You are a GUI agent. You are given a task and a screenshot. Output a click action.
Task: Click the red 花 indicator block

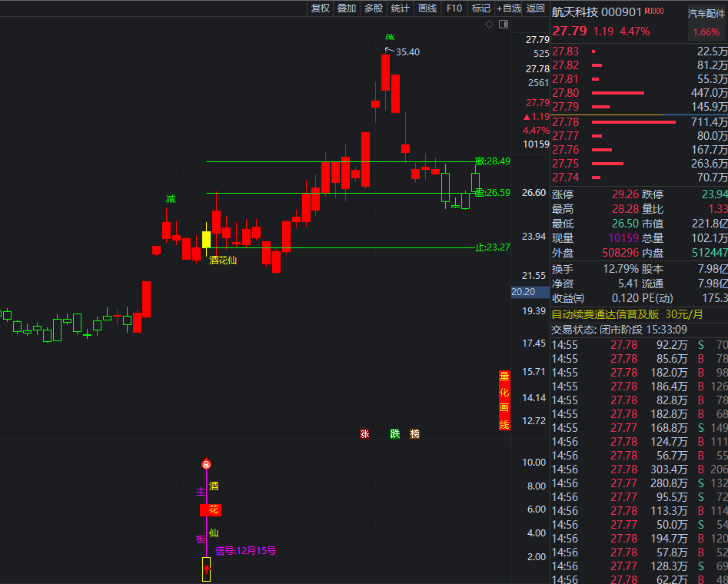click(211, 509)
